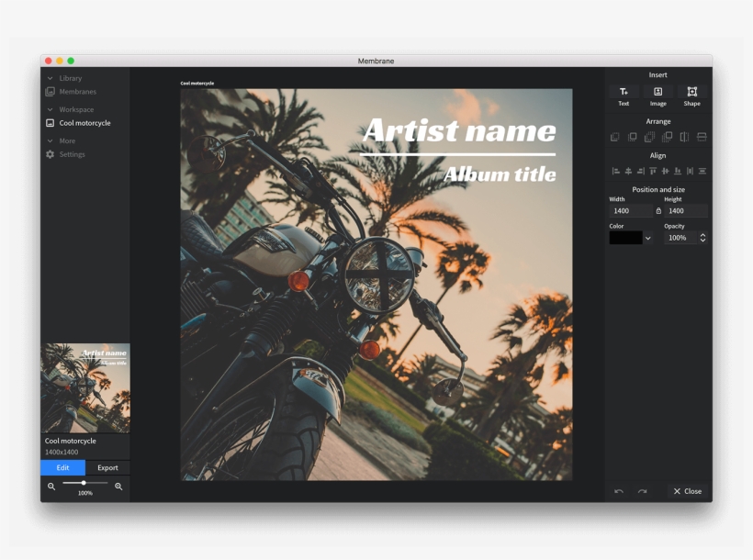Click the first Arrange icon, bring to front
This screenshot has height=560, width=753.
[x=614, y=137]
